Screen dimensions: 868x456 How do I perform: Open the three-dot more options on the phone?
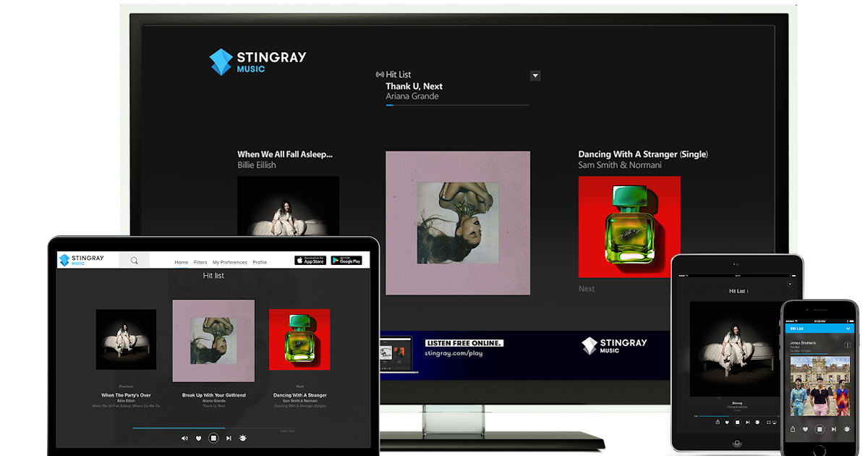click(847, 345)
